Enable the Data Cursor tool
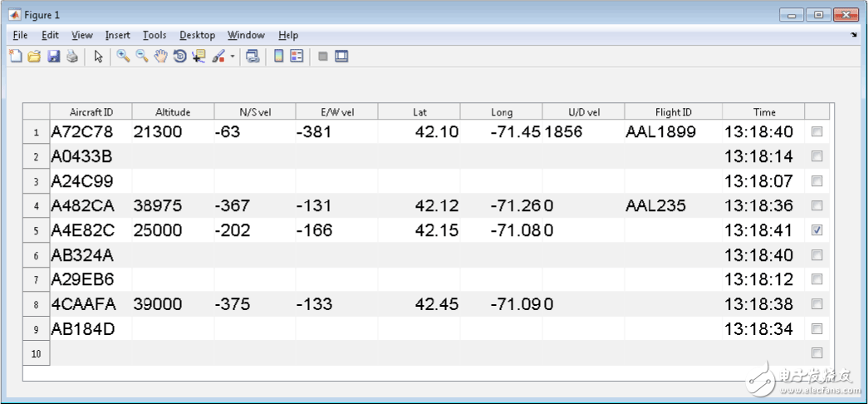 tap(199, 57)
